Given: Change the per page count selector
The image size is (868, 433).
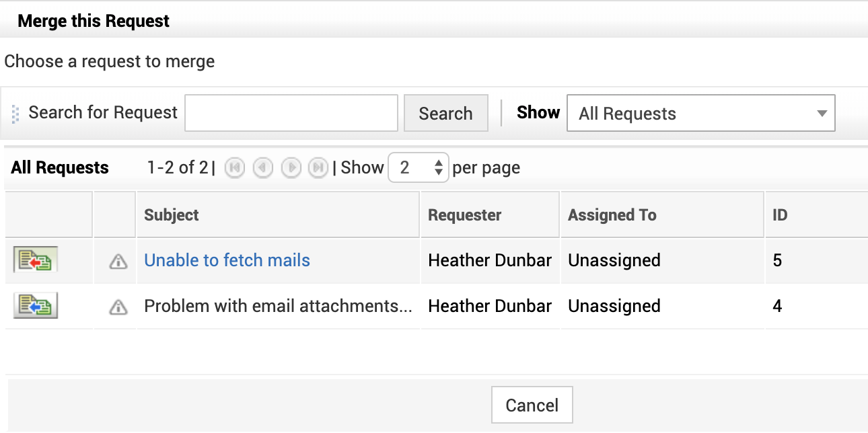Looking at the screenshot, I should click(x=418, y=167).
